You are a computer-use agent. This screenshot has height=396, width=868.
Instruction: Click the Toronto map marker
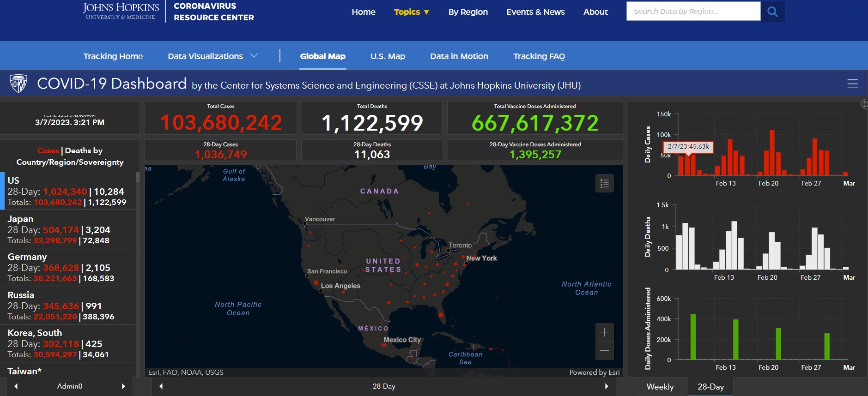449,250
